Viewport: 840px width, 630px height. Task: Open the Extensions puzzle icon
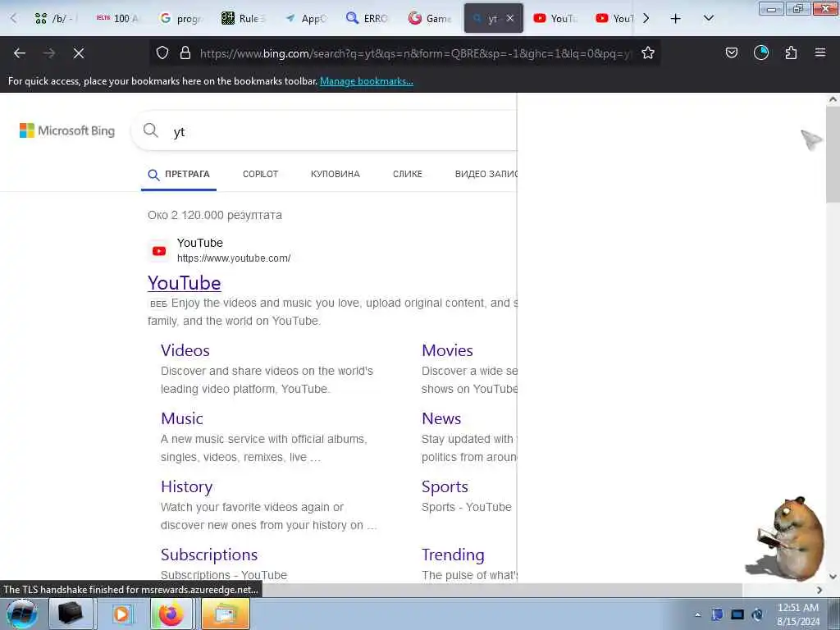pyautogui.click(x=791, y=52)
